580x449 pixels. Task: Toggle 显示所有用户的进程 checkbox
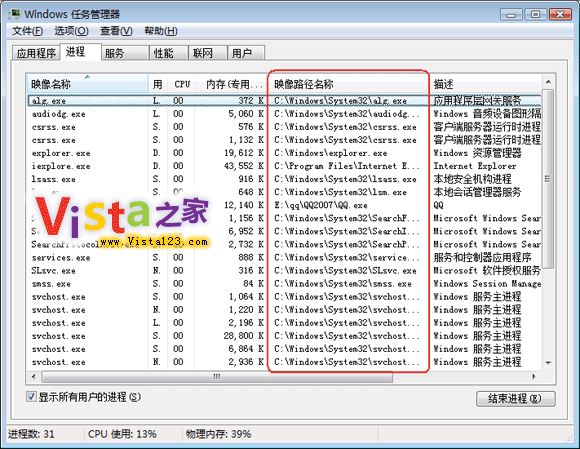(31, 397)
